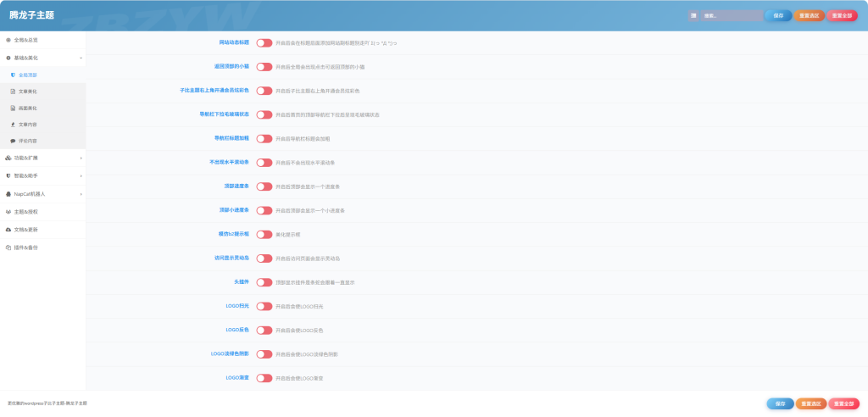Enable the 网站动态标题 toggle
Viewport: 868px width, 417px height.
(264, 42)
